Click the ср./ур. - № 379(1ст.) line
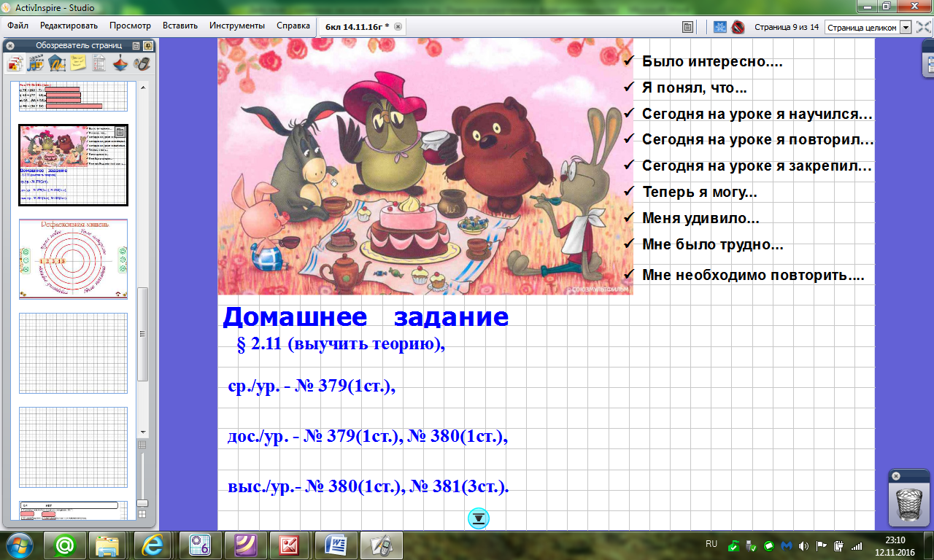This screenshot has height=560, width=934. point(312,386)
